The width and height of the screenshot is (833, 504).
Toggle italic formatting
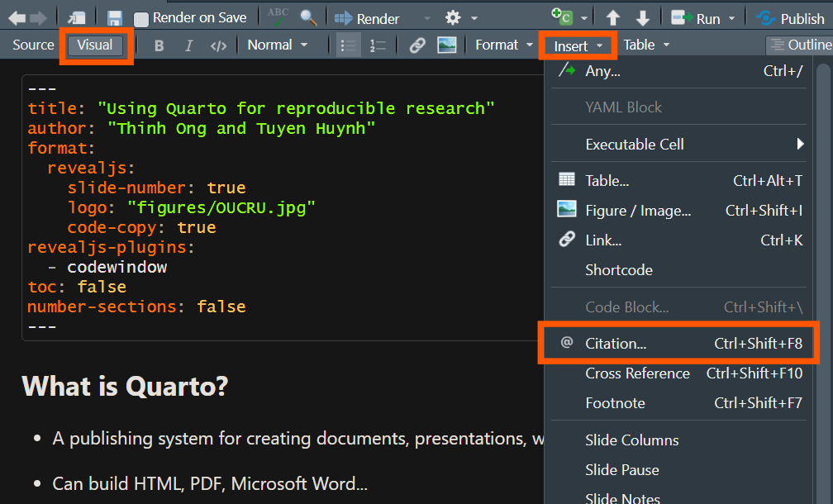coord(188,45)
